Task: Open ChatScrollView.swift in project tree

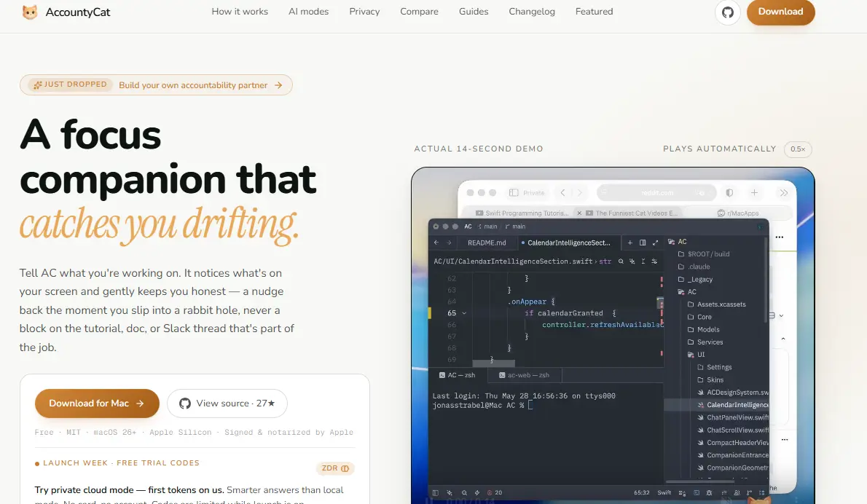Action: (733, 430)
